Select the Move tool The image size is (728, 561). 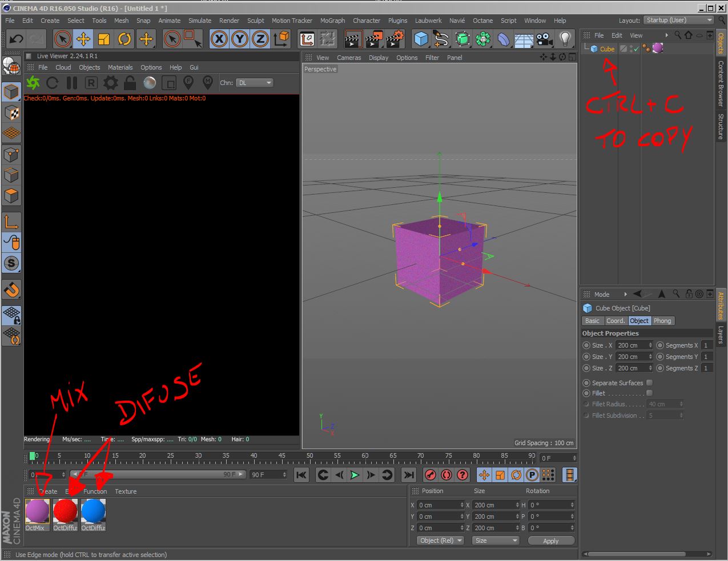(x=83, y=39)
